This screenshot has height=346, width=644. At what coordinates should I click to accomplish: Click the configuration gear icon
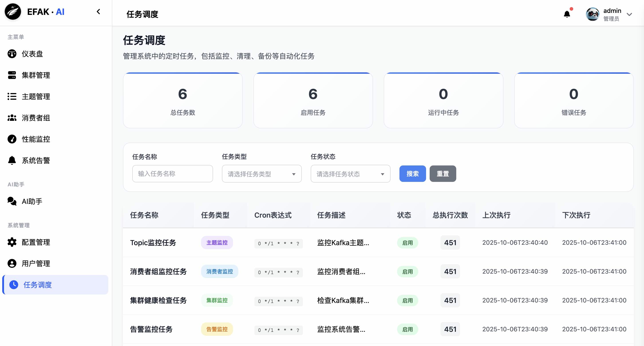click(x=12, y=242)
